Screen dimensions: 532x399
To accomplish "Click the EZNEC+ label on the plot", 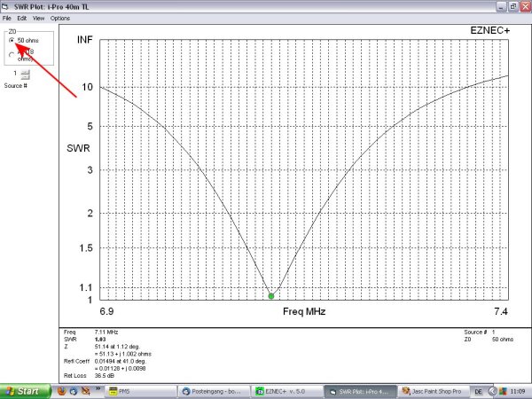I will (x=489, y=30).
